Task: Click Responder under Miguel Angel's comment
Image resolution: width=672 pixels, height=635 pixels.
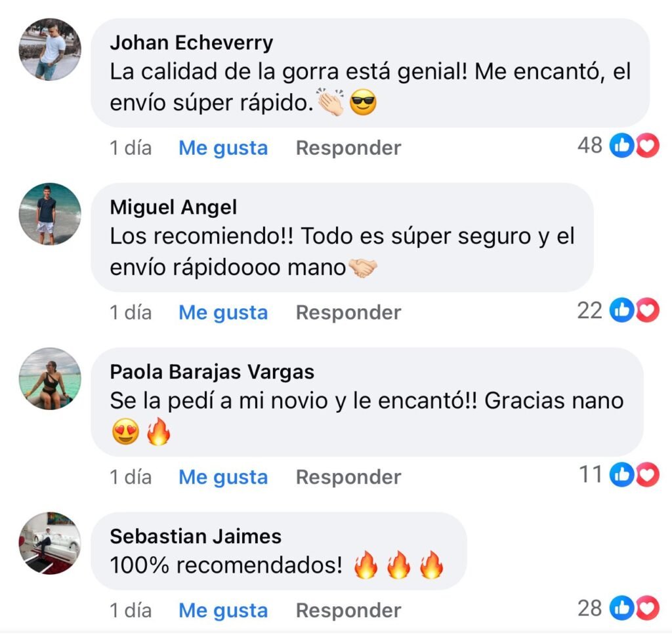Action: [x=348, y=312]
